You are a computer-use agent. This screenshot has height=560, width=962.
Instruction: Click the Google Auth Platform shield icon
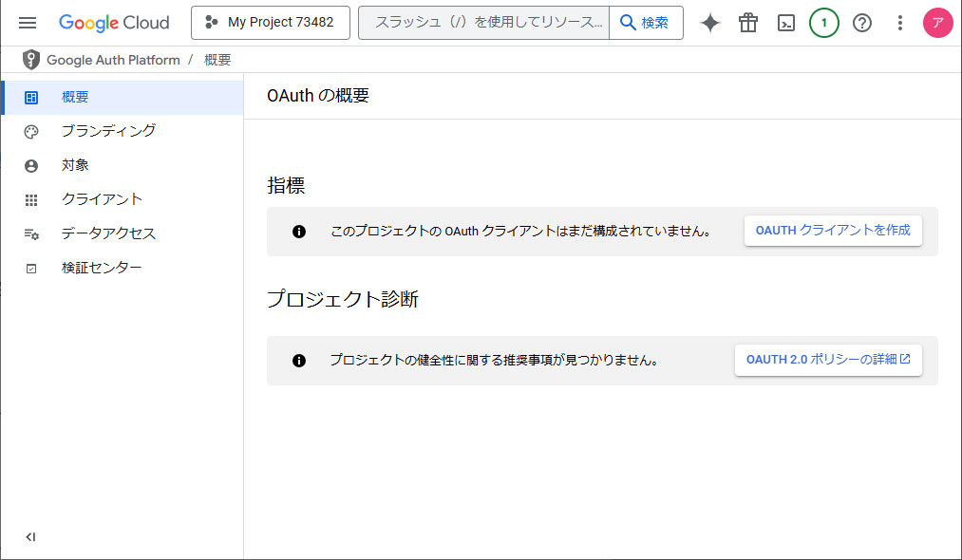30,60
